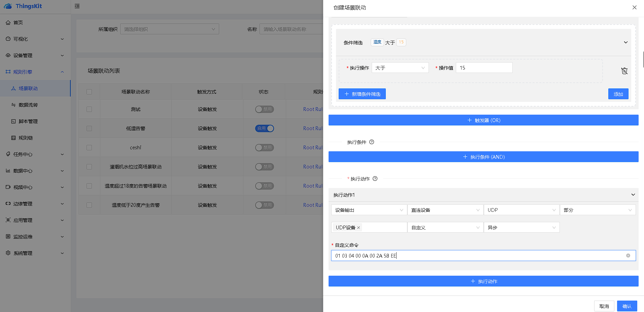
Task: Toggle the sidebar collapse icon in header
Action: pos(77,6)
